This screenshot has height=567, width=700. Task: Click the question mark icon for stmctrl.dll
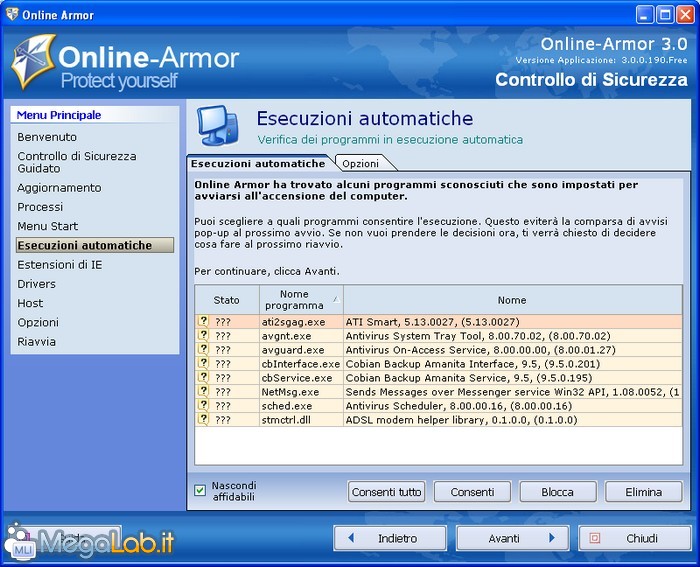[x=203, y=419]
